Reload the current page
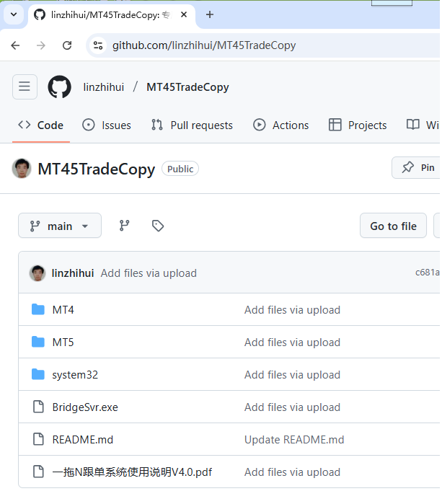The width and height of the screenshot is (442, 504). click(67, 45)
